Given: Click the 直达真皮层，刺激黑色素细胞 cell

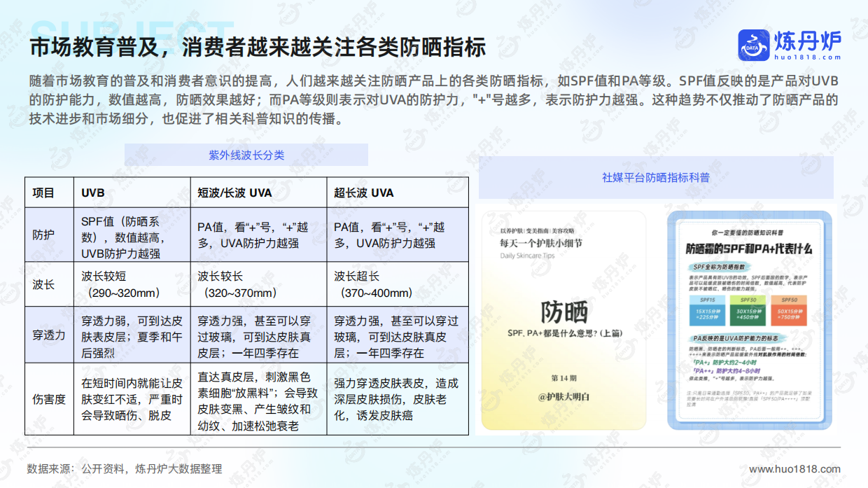Looking at the screenshot, I should pyautogui.click(x=258, y=399).
